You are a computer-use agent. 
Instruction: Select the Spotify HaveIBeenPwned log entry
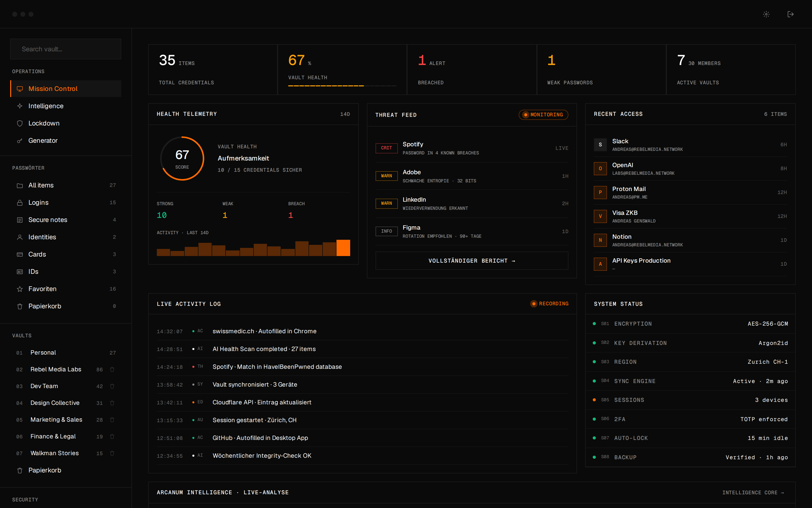(x=362, y=367)
